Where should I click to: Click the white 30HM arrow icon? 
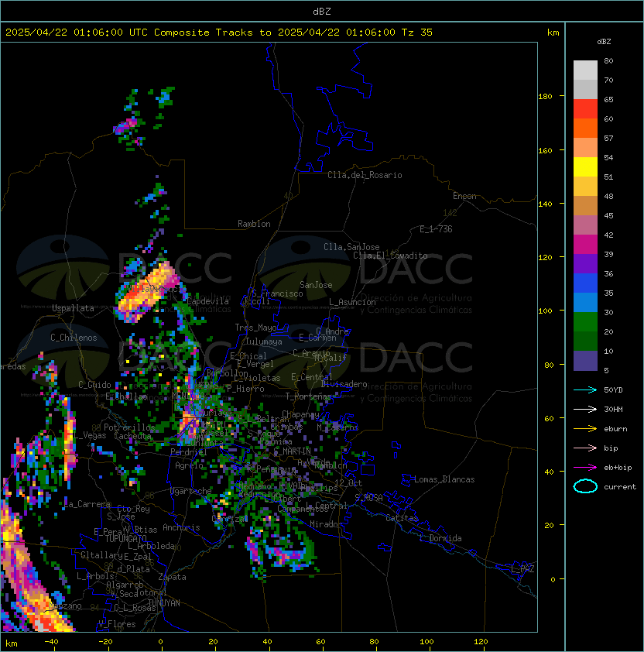585,410
